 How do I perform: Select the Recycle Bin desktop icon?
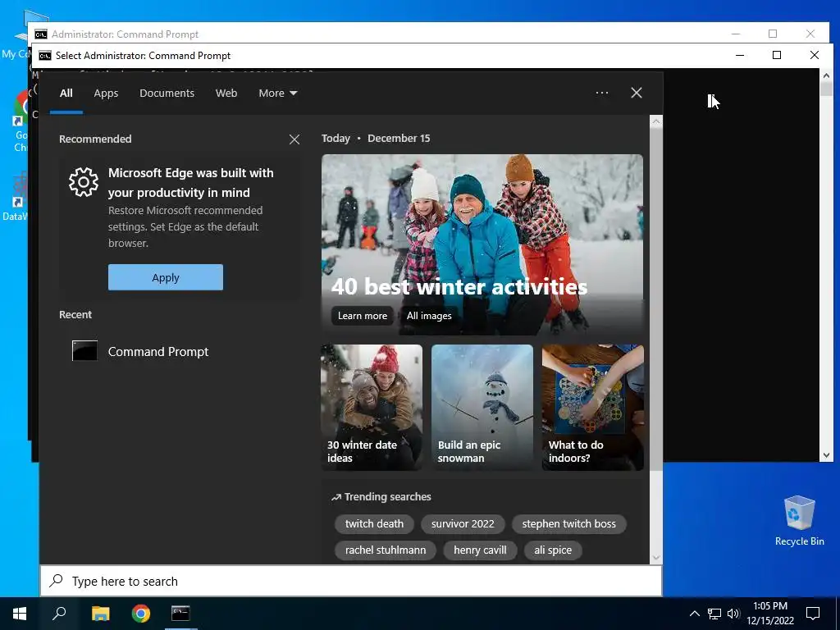pyautogui.click(x=799, y=521)
